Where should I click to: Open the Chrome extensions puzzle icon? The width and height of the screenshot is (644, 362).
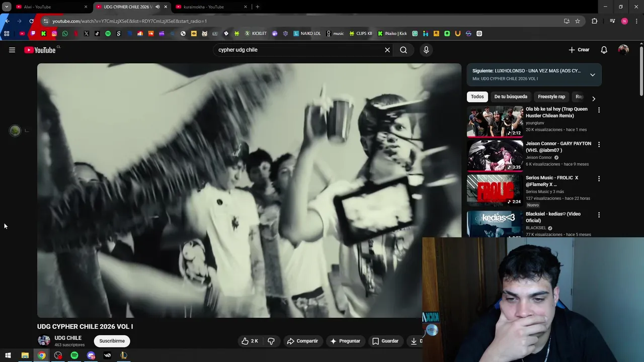[x=595, y=21]
